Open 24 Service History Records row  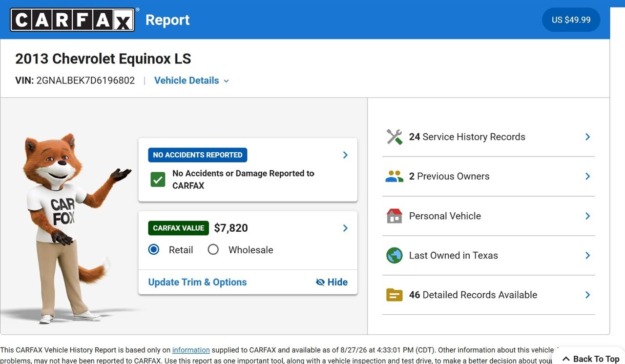tap(488, 137)
